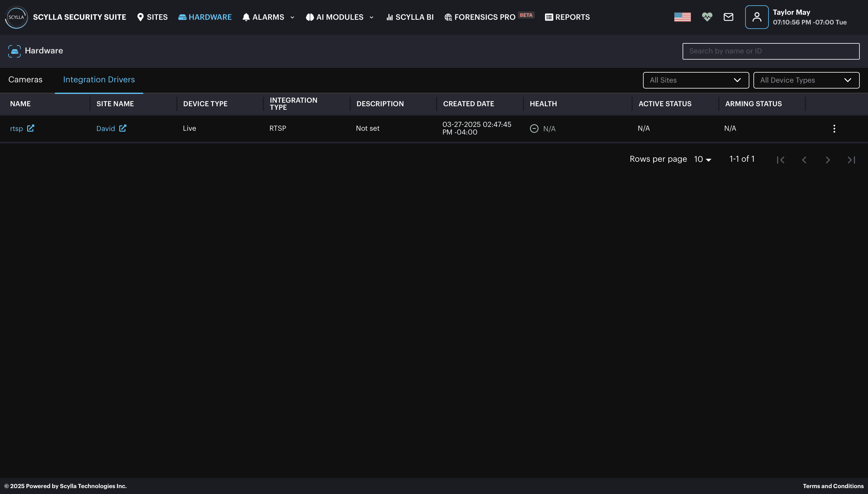Open the user profile avatar icon

click(757, 17)
